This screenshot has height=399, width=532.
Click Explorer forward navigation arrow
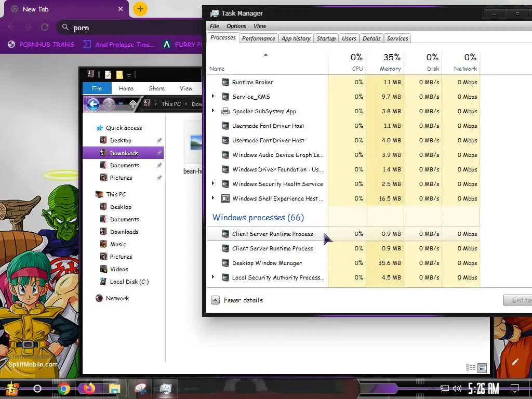(109, 104)
